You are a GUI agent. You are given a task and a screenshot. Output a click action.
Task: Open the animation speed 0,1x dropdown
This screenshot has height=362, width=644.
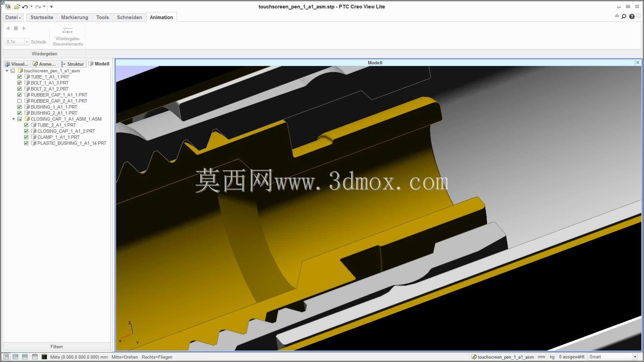pyautogui.click(x=27, y=42)
